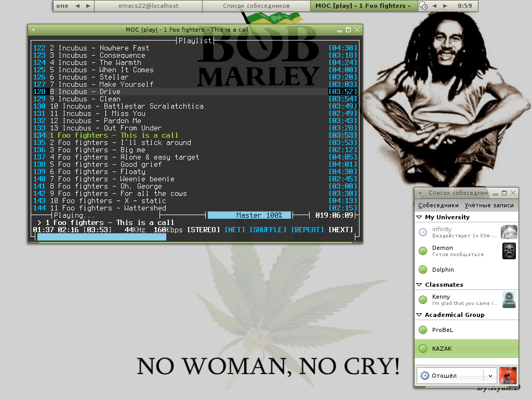The height and width of the screenshot is (399, 532).
Task: Click the green status icon next to Dolphin
Action: point(423,270)
